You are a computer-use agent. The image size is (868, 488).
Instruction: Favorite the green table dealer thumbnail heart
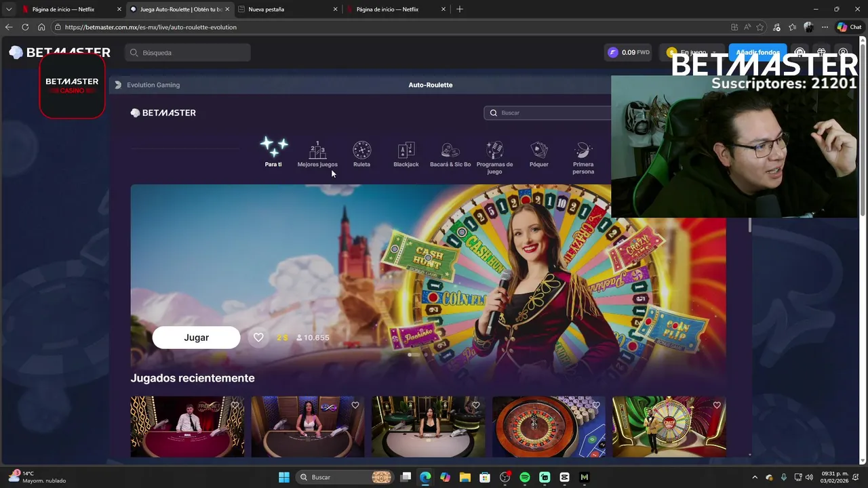(475, 405)
